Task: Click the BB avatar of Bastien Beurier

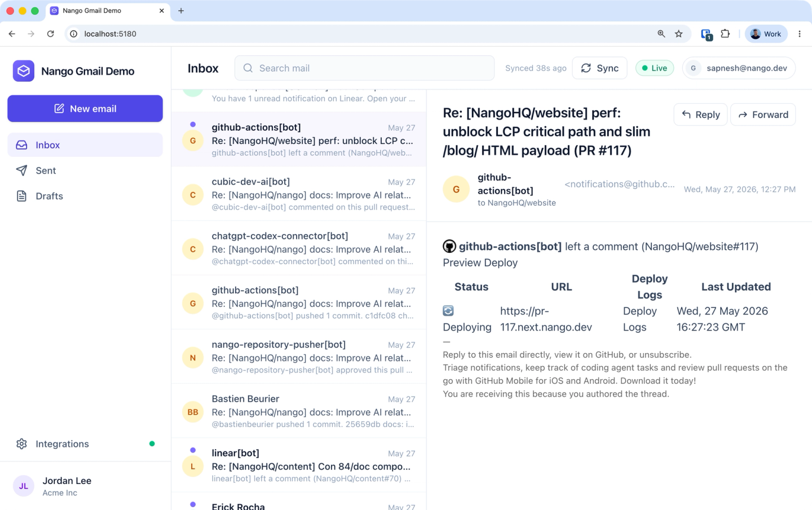Action: click(193, 412)
